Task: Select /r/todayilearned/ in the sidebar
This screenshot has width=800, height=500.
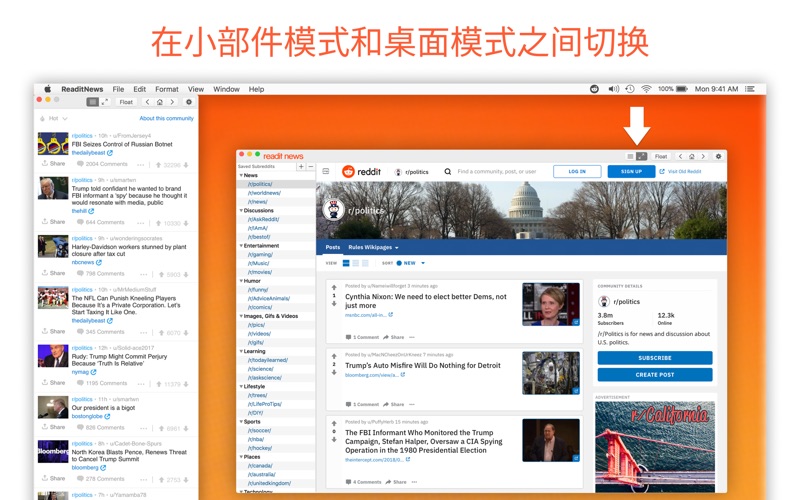Action: point(268,360)
